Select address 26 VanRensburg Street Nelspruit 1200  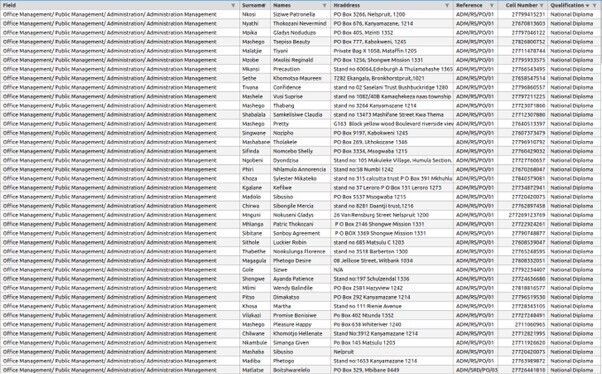pyautogui.click(x=392, y=215)
